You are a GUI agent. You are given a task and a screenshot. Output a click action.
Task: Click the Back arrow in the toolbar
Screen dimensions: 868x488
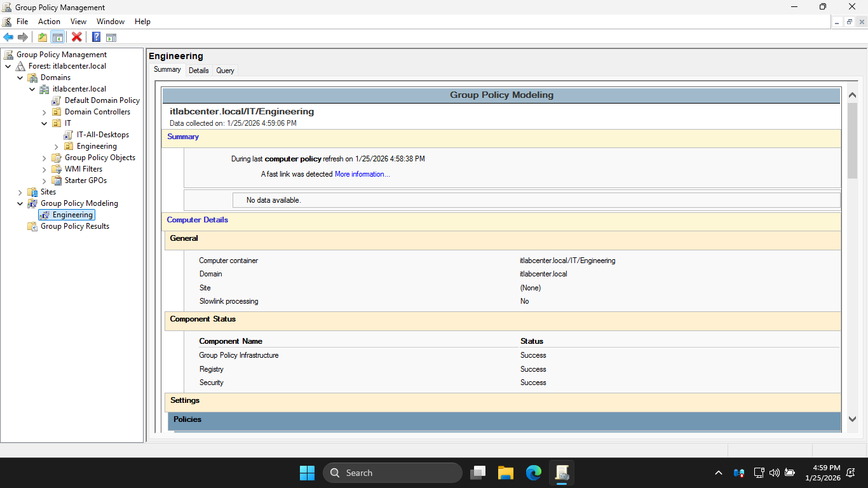click(8, 37)
